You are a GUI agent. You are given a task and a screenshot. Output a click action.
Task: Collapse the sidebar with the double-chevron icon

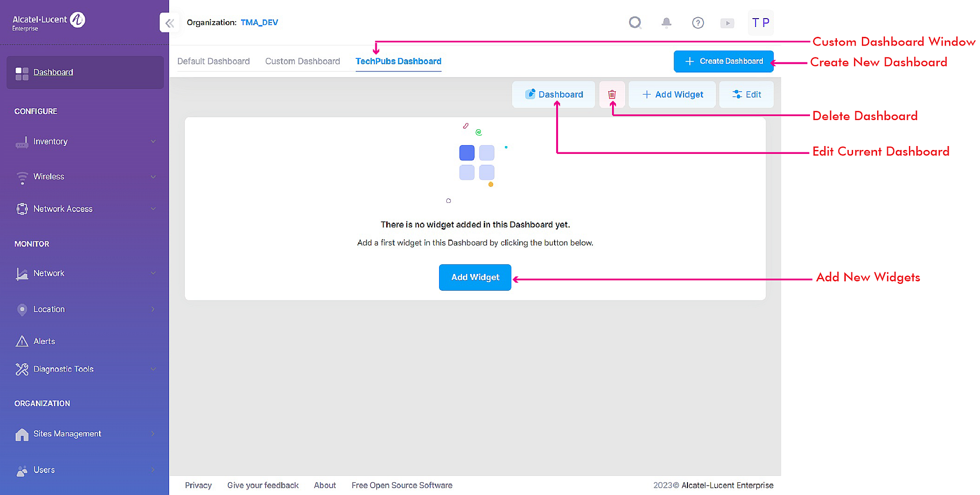pos(170,23)
